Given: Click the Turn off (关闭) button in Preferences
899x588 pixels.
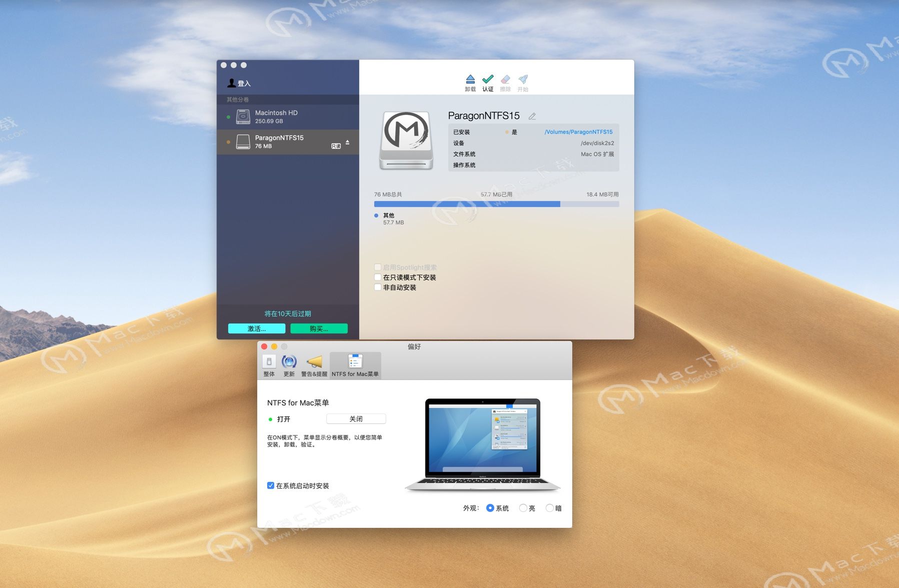Looking at the screenshot, I should (x=356, y=419).
